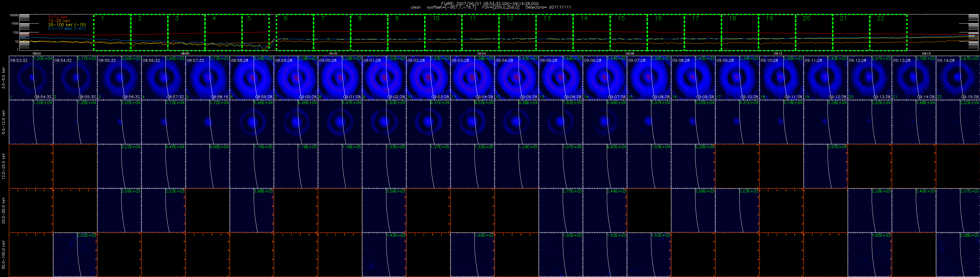The image size is (980, 277).
Task: Select the 3.0-6.0 keV image starting 09:12:28
Action: (869, 78)
